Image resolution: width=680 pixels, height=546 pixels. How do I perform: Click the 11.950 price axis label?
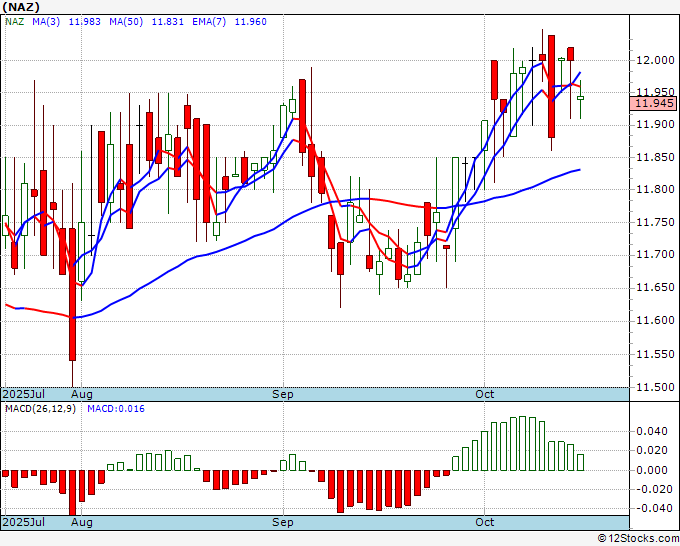(655, 92)
